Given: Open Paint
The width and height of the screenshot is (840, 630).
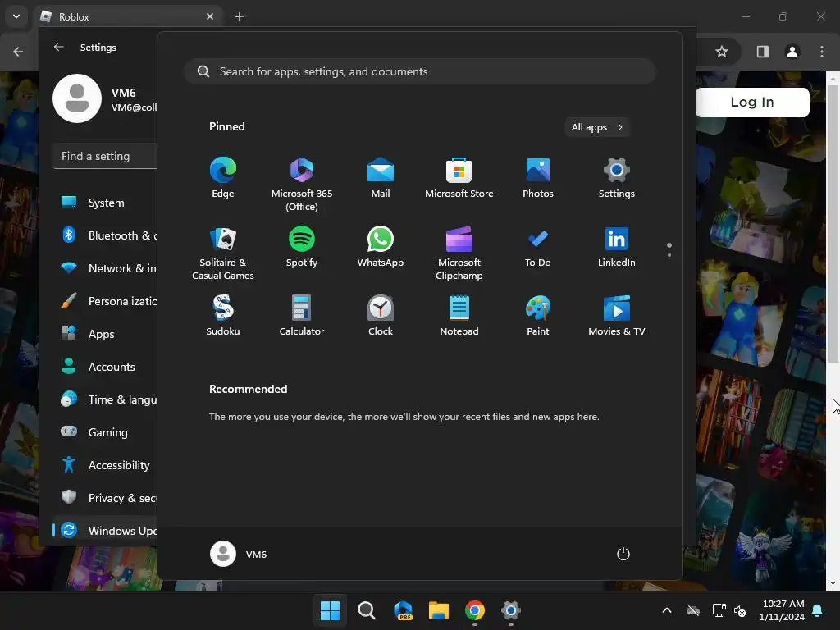Looking at the screenshot, I should coord(538,316).
